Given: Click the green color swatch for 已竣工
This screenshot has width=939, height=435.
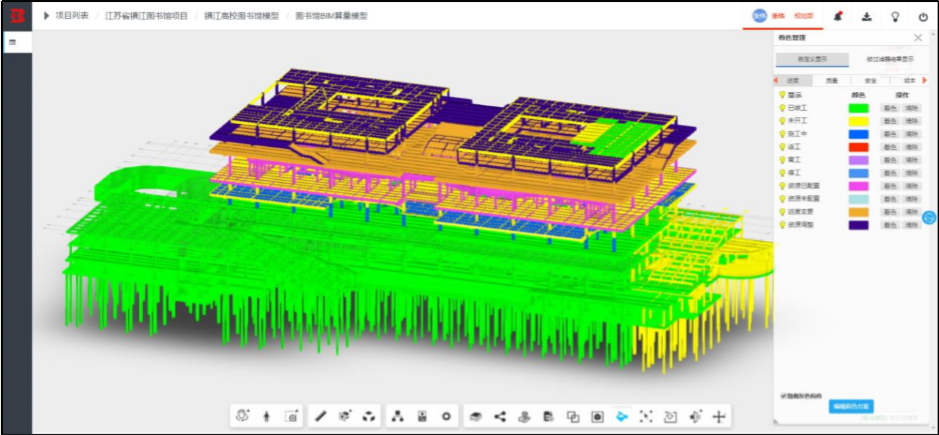Looking at the screenshot, I should click(858, 108).
